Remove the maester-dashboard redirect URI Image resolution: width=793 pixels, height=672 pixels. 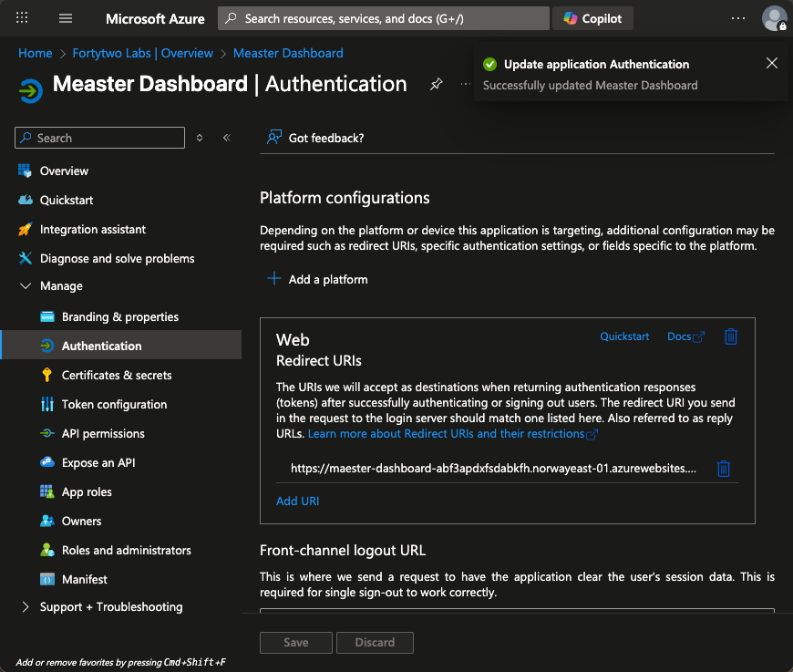(x=723, y=469)
